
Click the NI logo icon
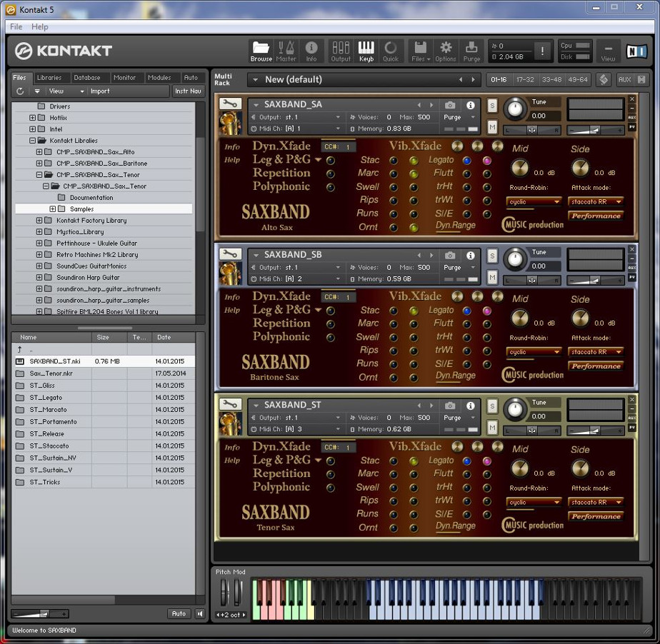pos(636,51)
